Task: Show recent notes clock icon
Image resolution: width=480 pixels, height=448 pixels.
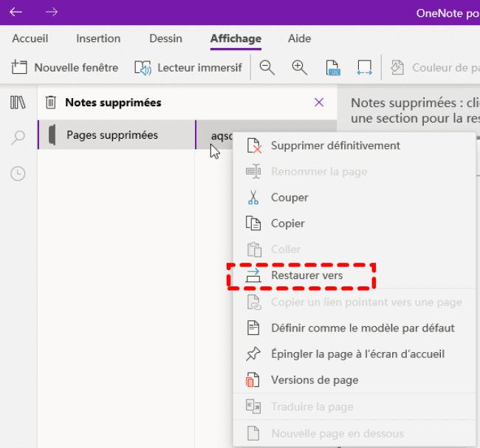Action: 18,173
